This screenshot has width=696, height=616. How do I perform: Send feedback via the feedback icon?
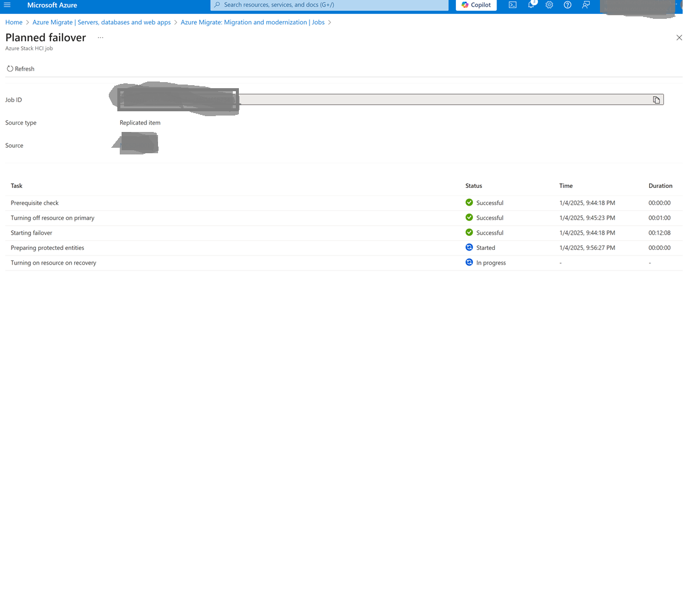(585, 5)
